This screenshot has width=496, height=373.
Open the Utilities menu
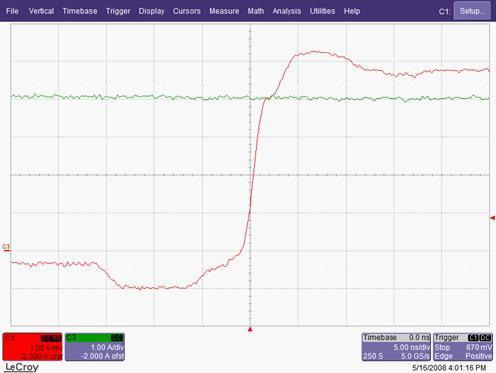coord(322,11)
